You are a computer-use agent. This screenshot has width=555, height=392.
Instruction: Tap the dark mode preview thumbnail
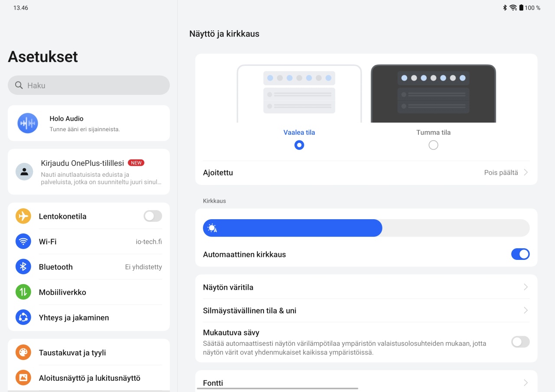pos(433,94)
